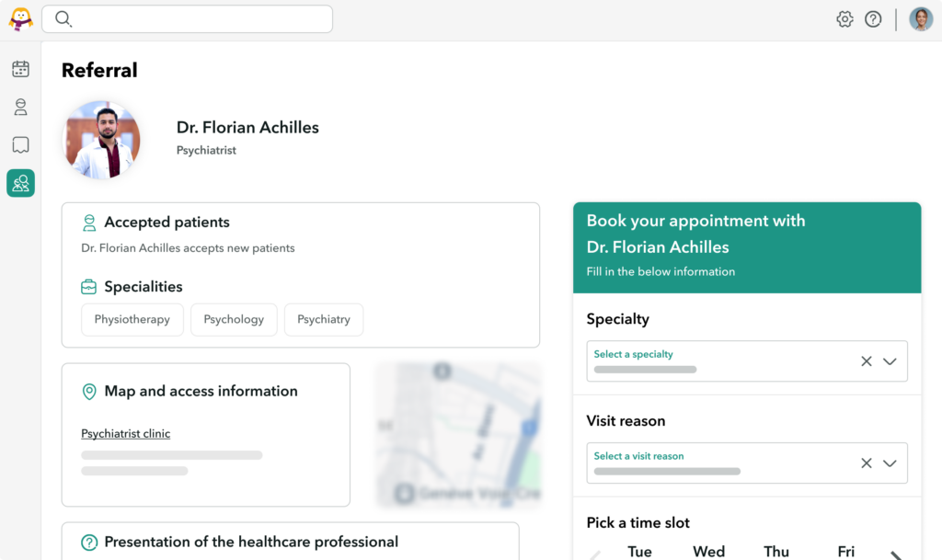942x560 pixels.
Task: Expand the Select a specialty dropdown
Action: pyautogui.click(x=890, y=361)
